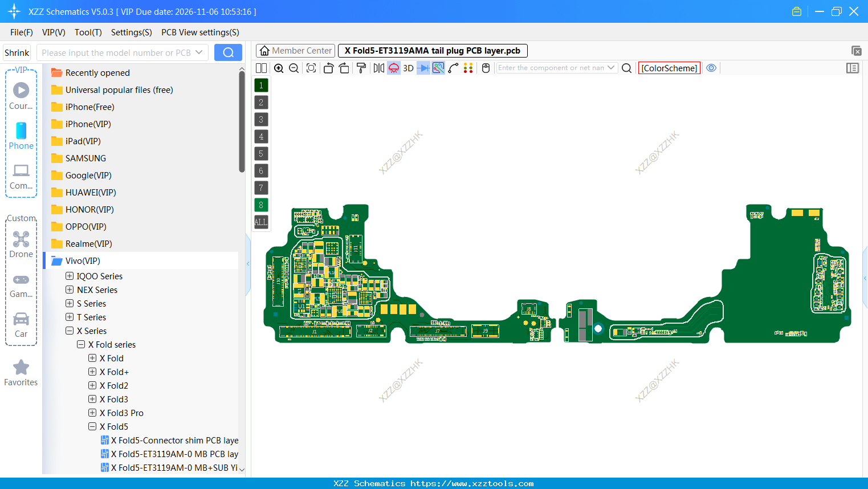Open PCB View settings(S) menu
This screenshot has width=868, height=489.
click(x=200, y=32)
